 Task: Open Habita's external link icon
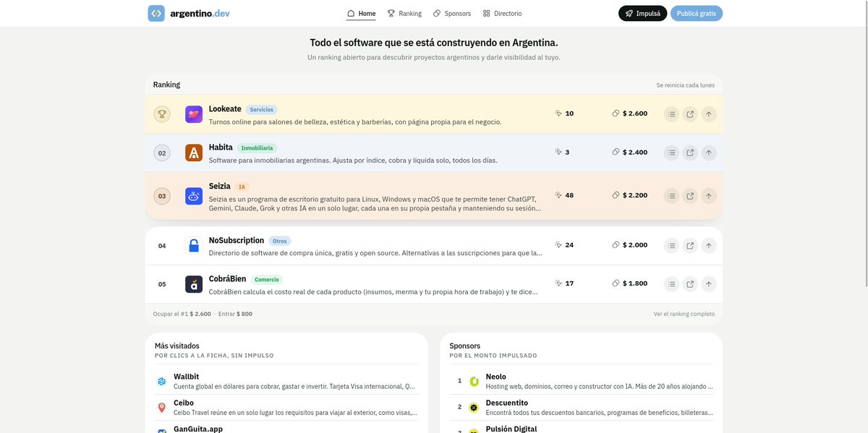point(690,153)
